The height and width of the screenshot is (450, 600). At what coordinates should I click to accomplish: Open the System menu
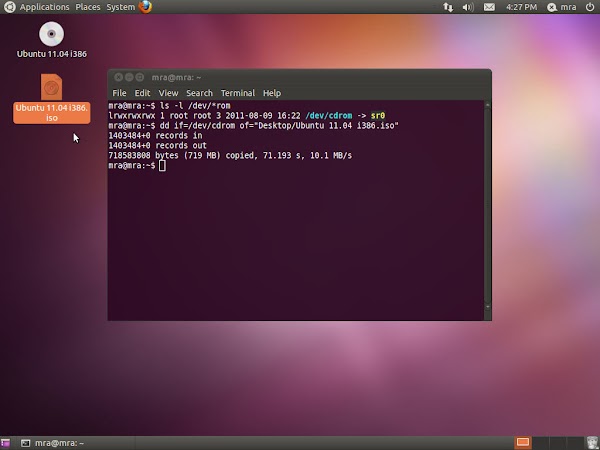pos(121,7)
